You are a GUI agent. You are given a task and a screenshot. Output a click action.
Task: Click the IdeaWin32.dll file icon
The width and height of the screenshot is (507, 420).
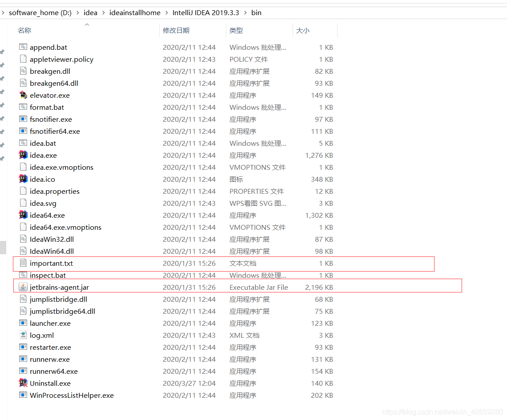23,239
